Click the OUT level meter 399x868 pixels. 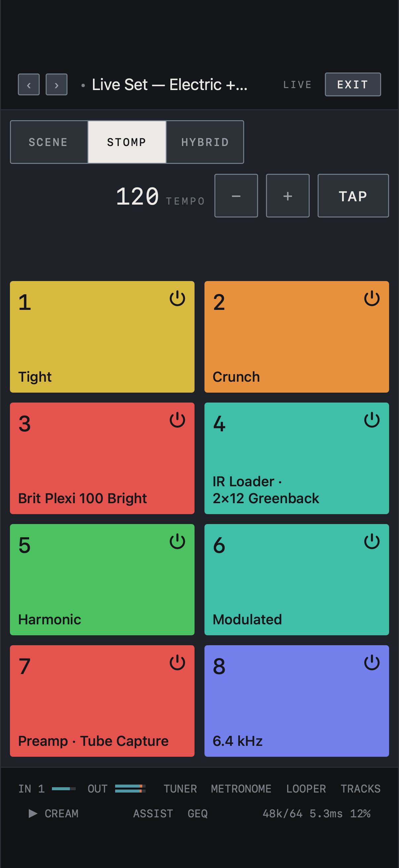pyautogui.click(x=130, y=789)
